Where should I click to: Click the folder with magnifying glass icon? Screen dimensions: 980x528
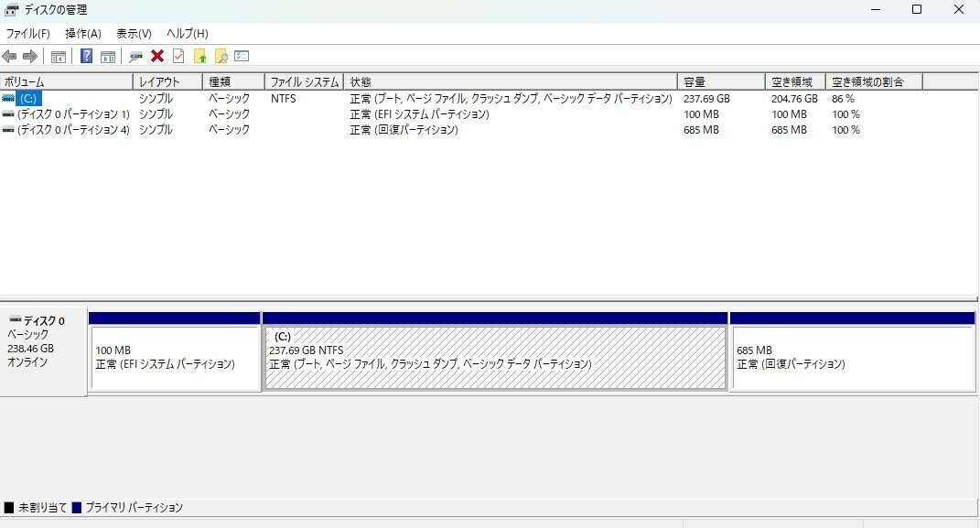pyautogui.click(x=221, y=56)
